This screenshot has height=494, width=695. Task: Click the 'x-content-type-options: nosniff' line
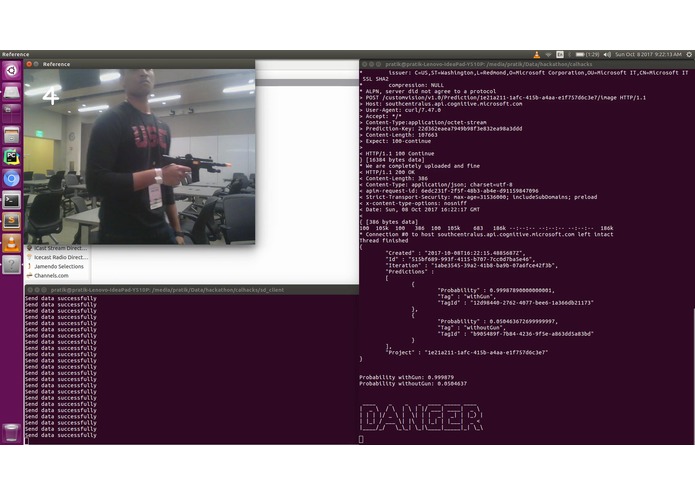[x=413, y=203]
